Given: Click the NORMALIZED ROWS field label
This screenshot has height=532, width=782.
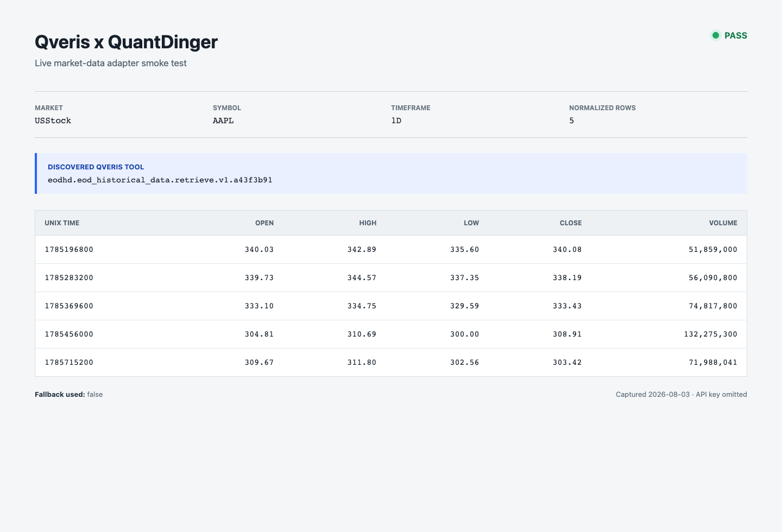Looking at the screenshot, I should tap(602, 108).
